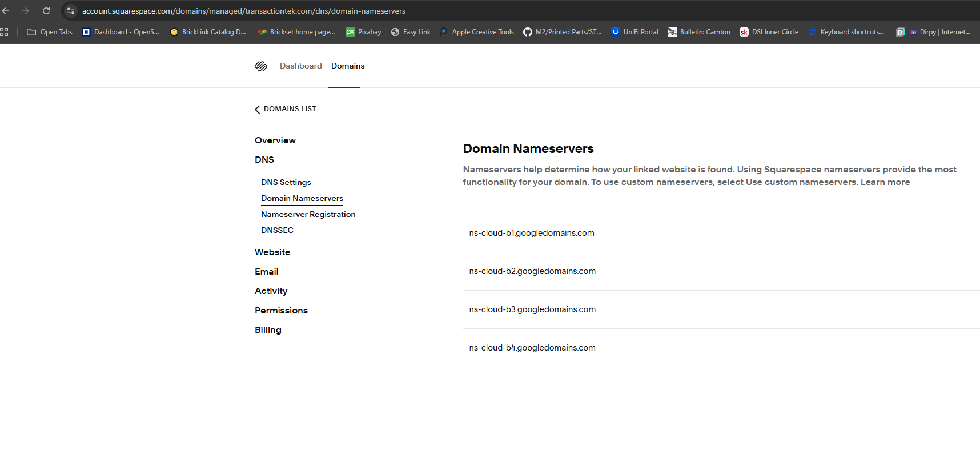The width and height of the screenshot is (980, 471).
Task: Open the Open Tabs bookmark folder
Action: [50, 32]
